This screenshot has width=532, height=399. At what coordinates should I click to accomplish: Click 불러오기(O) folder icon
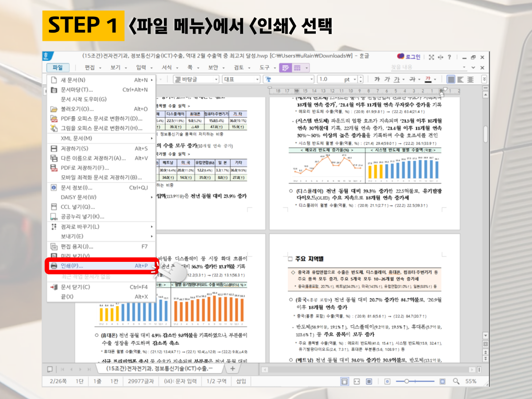(x=54, y=109)
